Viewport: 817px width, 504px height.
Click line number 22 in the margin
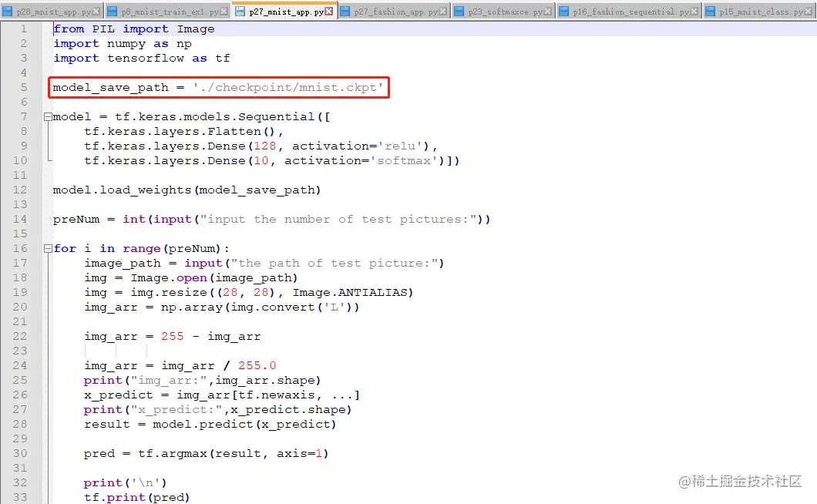20,336
